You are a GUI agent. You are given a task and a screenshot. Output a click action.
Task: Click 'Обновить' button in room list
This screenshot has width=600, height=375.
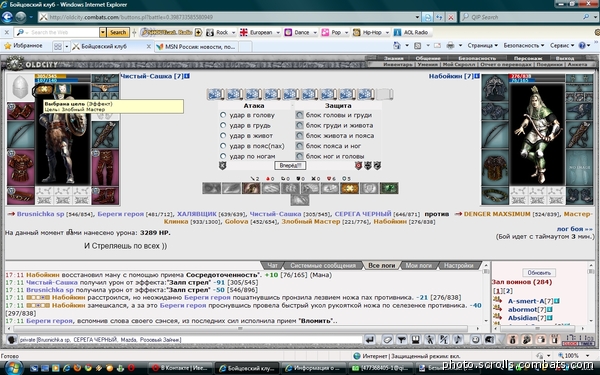pos(539,273)
